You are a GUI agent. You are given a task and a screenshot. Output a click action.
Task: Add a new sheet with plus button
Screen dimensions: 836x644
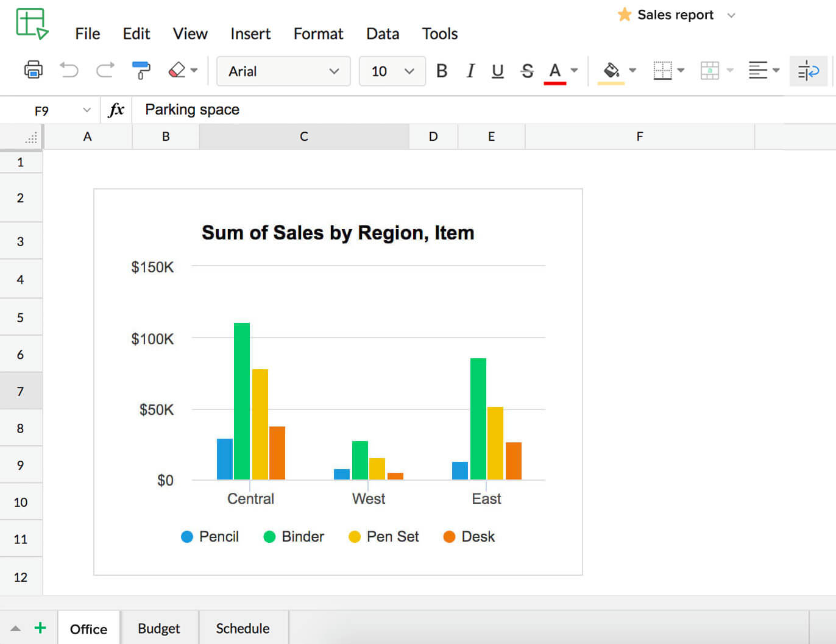(40, 628)
